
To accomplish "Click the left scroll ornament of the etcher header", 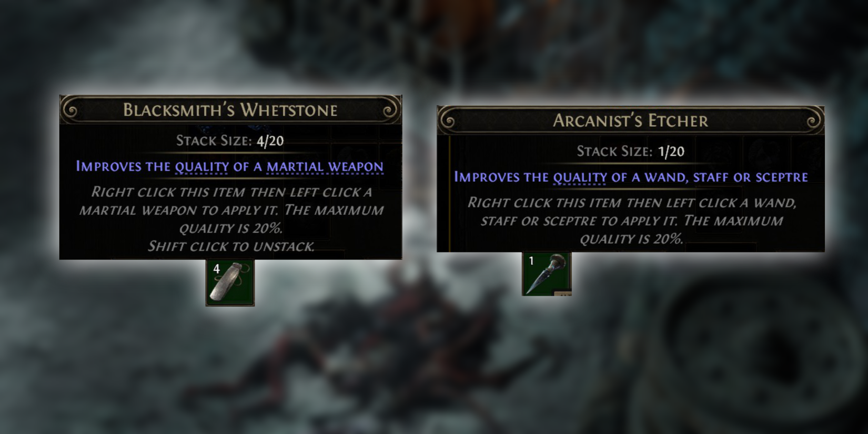I will 448,120.
